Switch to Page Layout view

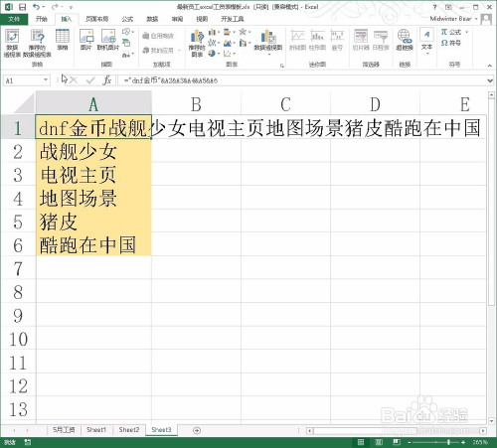pos(379,442)
